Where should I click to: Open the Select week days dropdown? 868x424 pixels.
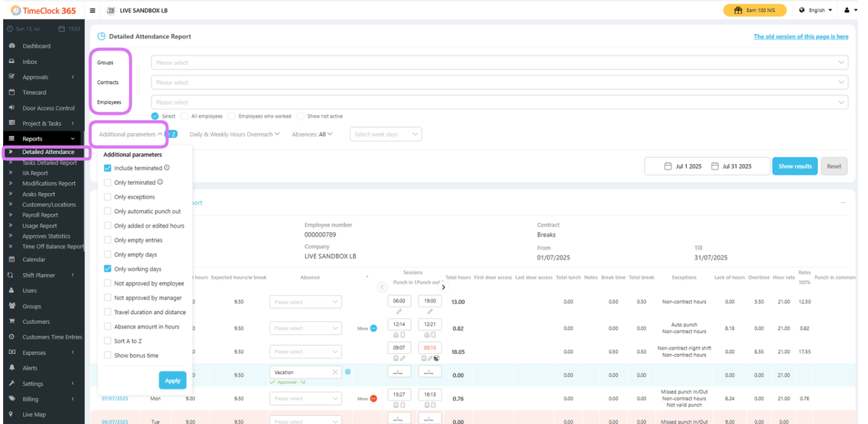click(385, 134)
